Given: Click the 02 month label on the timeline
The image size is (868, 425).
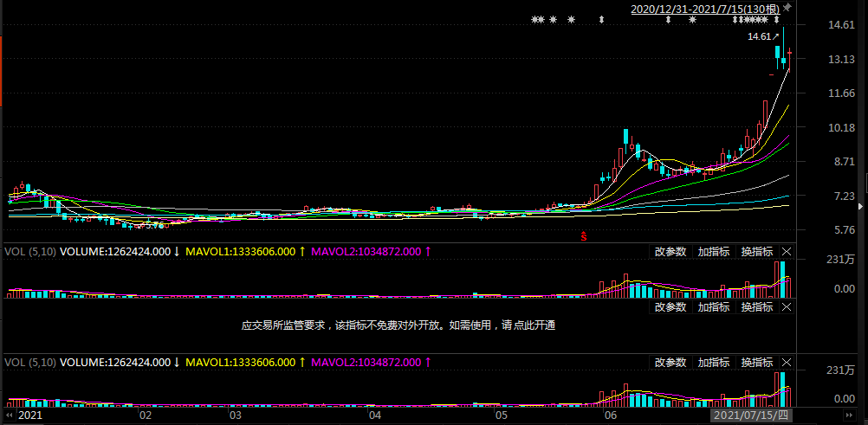Looking at the screenshot, I should [145, 415].
